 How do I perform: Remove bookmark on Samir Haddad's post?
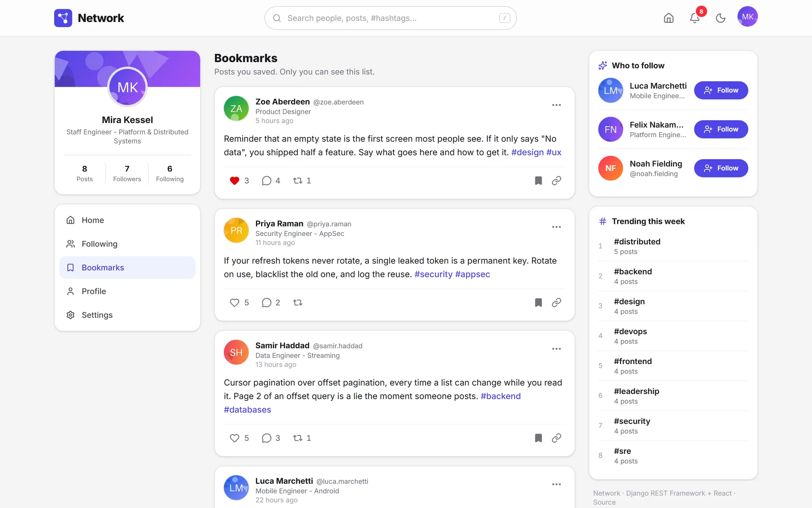coord(538,438)
